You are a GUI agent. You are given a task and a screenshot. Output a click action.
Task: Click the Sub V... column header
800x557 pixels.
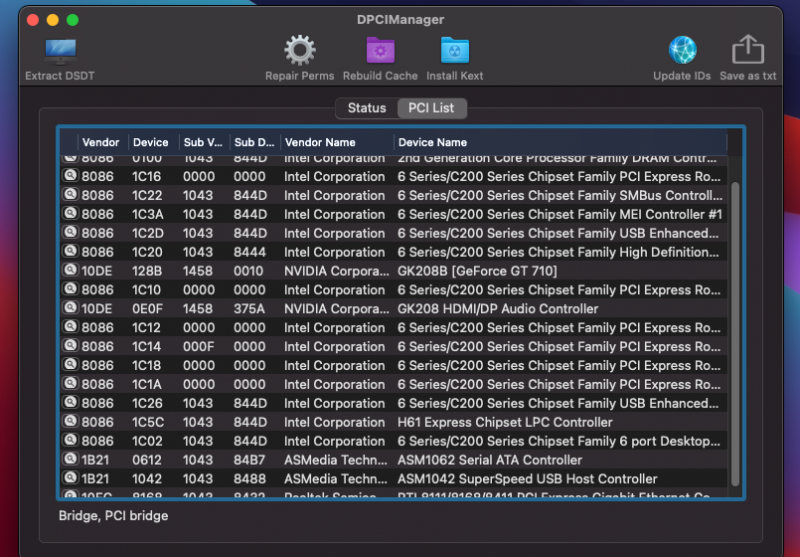[203, 142]
